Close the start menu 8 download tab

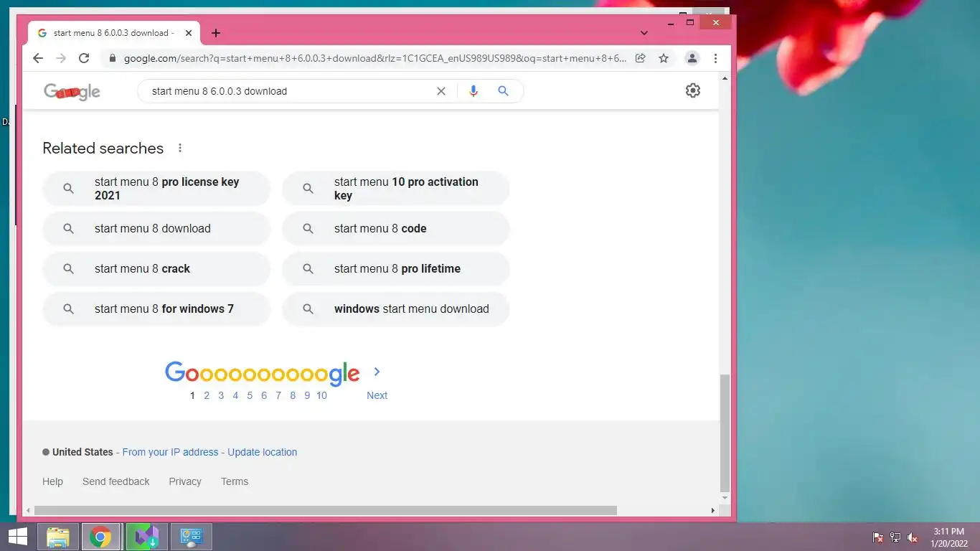click(189, 33)
